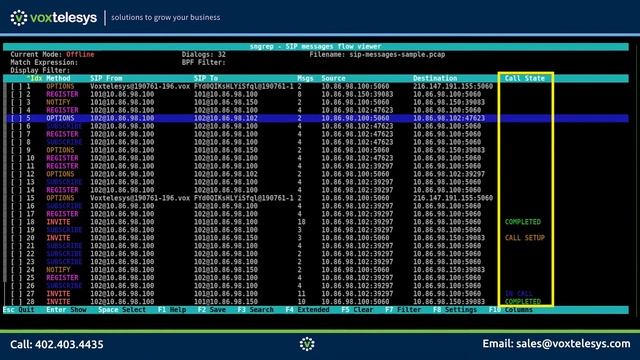
Task: Click the BPF Filter field
Action: (204, 62)
